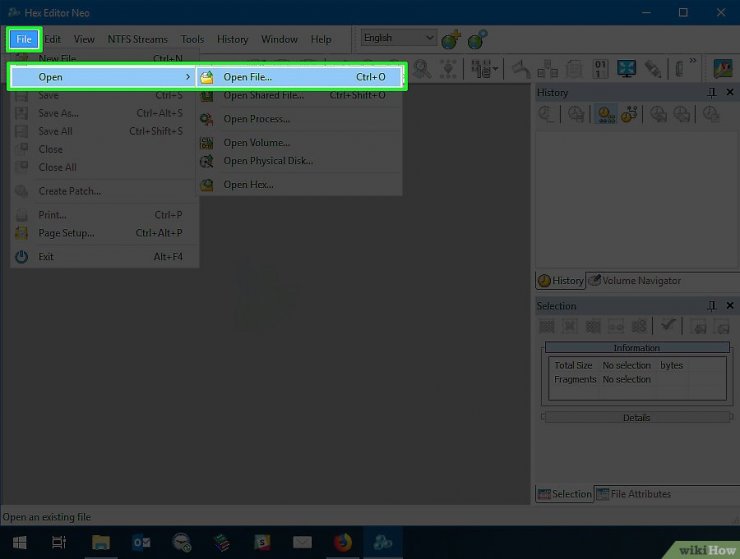Open the Edit menu
The height and width of the screenshot is (559, 740).
tap(52, 39)
